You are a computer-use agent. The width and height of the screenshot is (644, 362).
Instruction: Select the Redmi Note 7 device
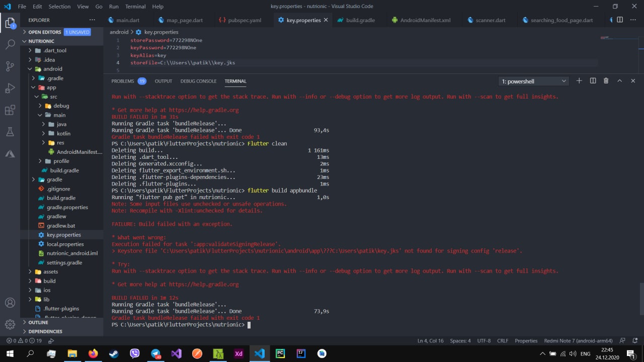tap(578, 341)
